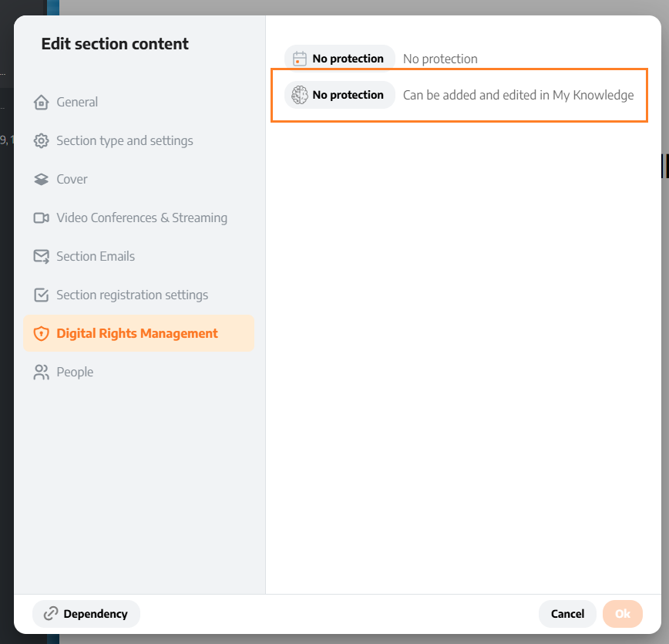669x644 pixels.
Task: Confirm with the Ok button
Action: tap(622, 614)
